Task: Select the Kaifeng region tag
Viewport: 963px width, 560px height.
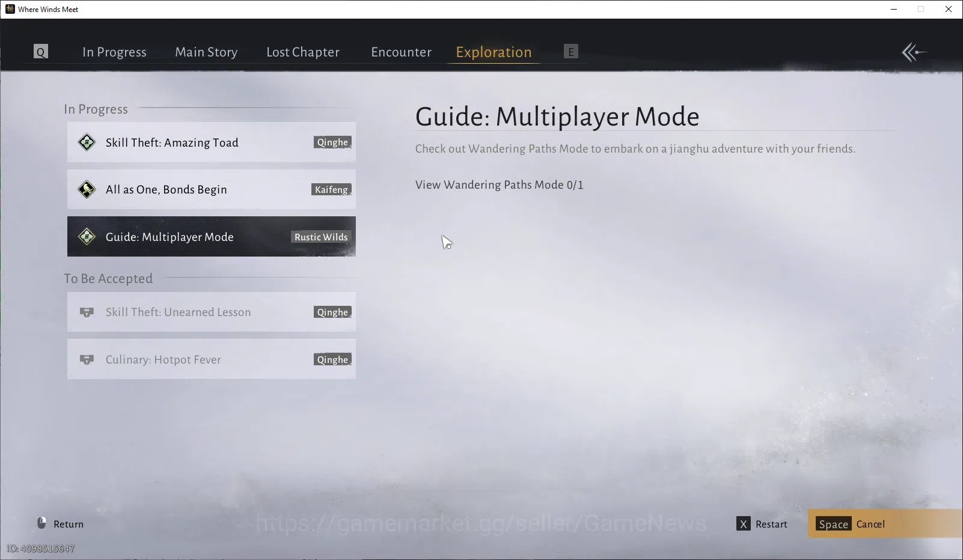Action: coord(331,189)
